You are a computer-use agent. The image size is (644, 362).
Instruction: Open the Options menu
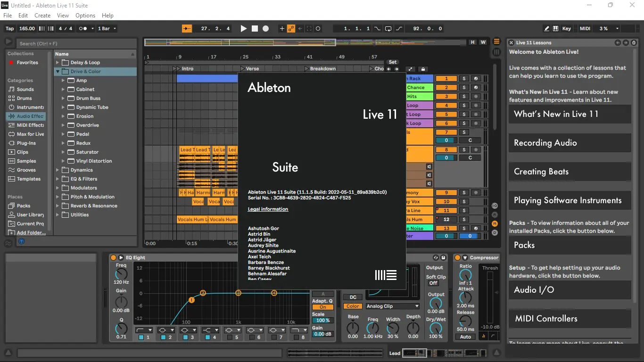(85, 16)
